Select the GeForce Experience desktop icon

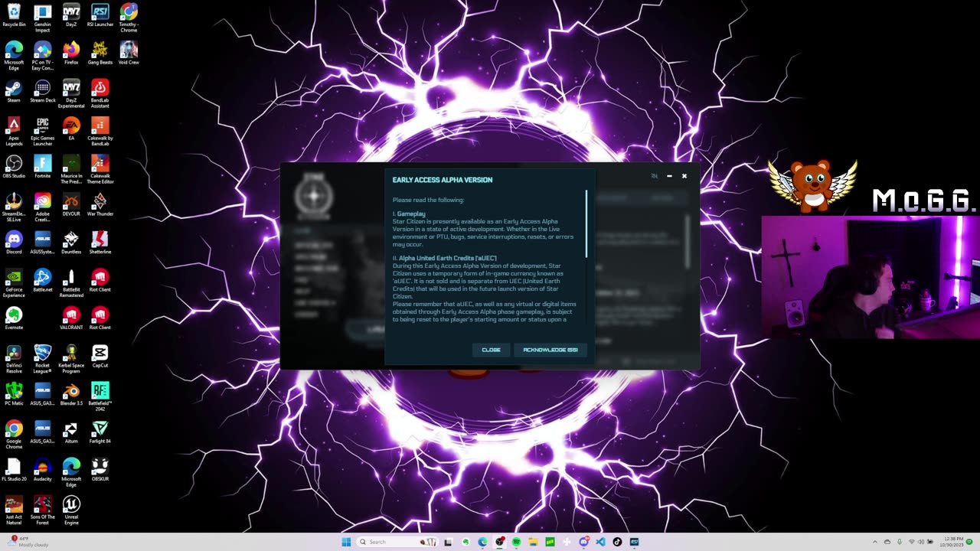[14, 283]
